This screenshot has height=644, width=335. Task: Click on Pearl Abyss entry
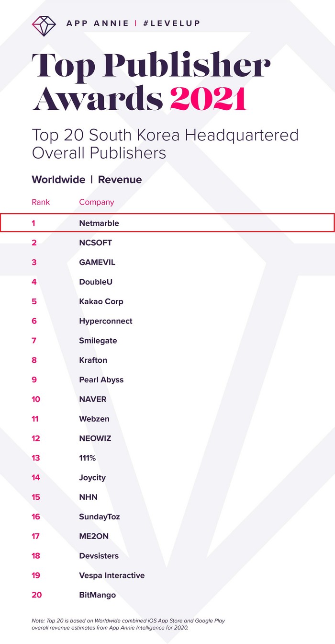click(101, 379)
